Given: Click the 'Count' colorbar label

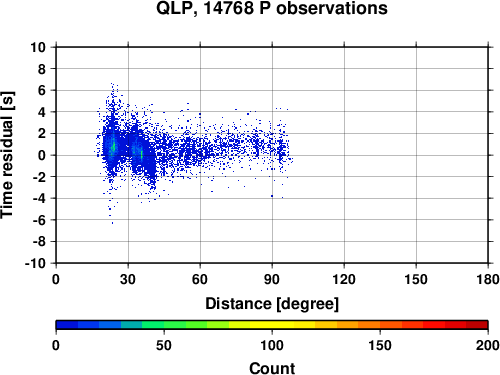Looking at the screenshot, I should [272, 368].
